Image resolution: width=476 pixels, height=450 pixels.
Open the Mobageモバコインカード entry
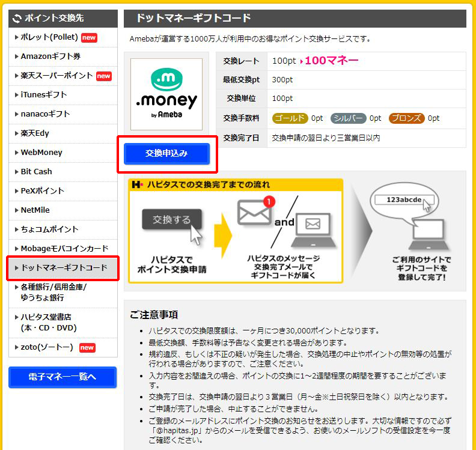63,249
